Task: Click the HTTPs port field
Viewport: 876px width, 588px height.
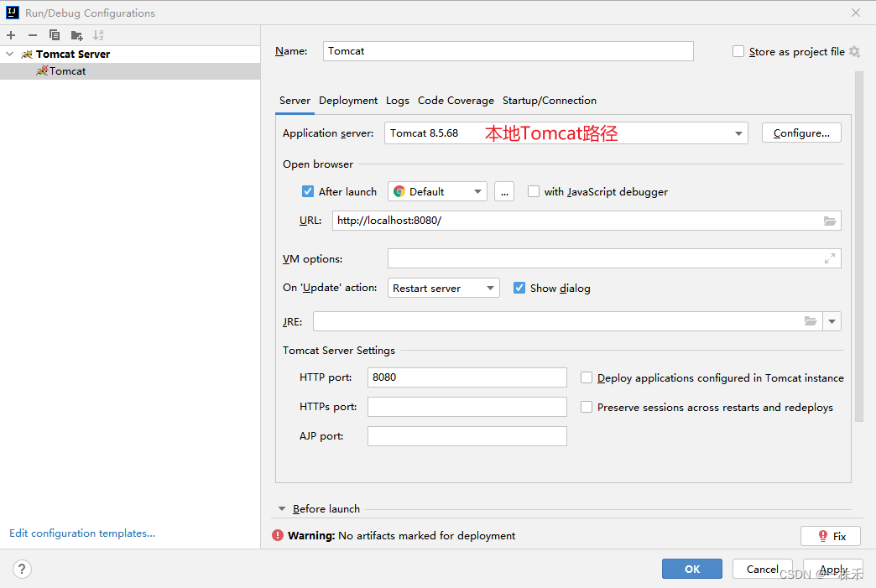Action: tap(467, 407)
